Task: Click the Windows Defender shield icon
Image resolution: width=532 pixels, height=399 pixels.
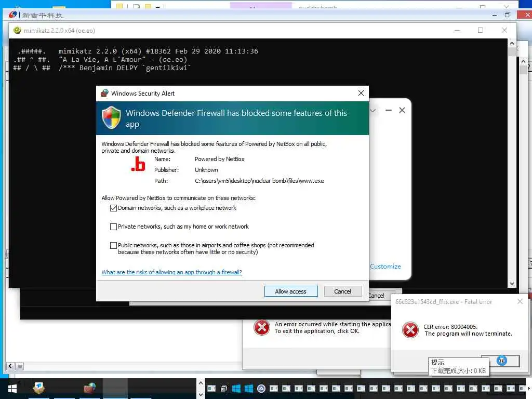Action: pyautogui.click(x=111, y=118)
